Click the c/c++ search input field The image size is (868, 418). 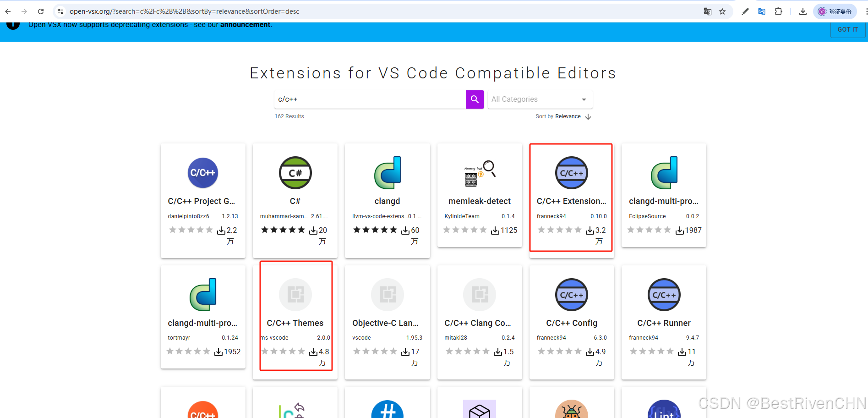pyautogui.click(x=370, y=99)
